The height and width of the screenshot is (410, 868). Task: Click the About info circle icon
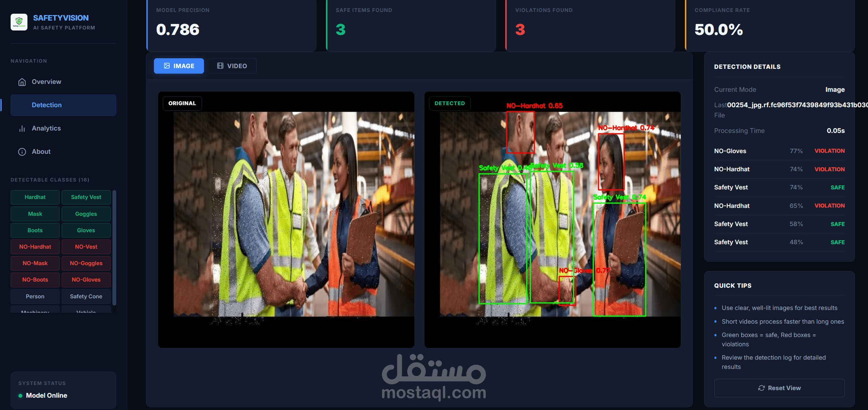click(22, 152)
